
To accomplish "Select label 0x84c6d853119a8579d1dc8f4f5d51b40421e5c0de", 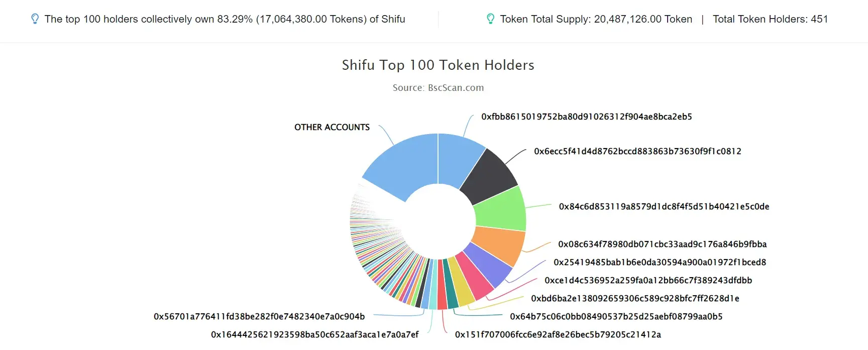I will 664,206.
